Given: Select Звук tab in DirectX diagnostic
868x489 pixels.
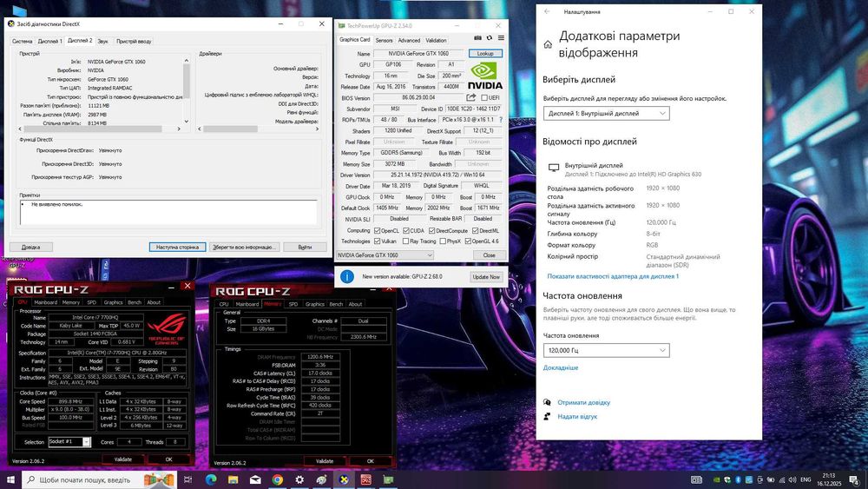Looking at the screenshot, I should pos(103,41).
